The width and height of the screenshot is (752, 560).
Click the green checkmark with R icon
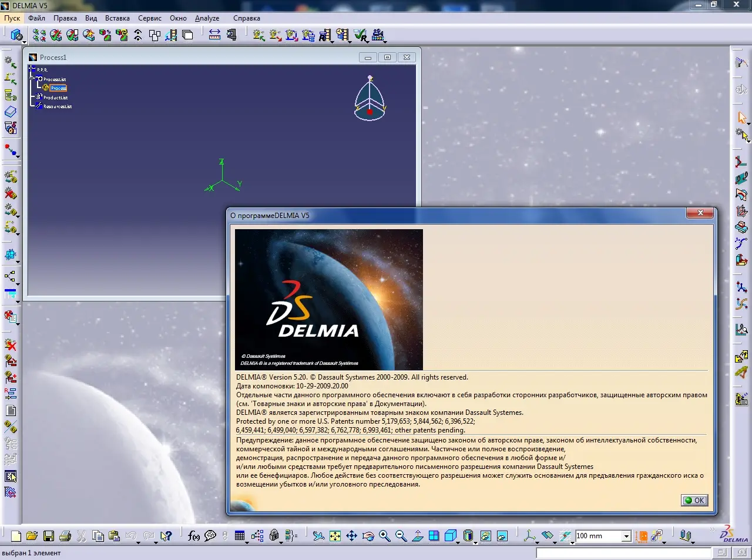click(361, 35)
